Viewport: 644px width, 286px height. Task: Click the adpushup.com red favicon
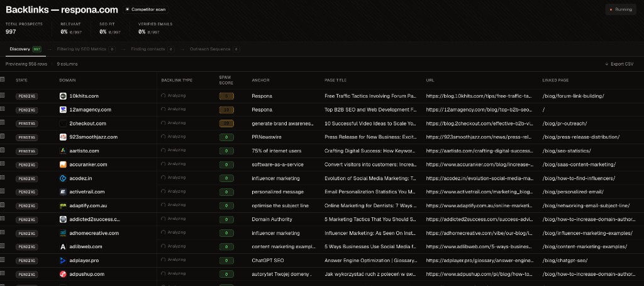click(x=63, y=274)
